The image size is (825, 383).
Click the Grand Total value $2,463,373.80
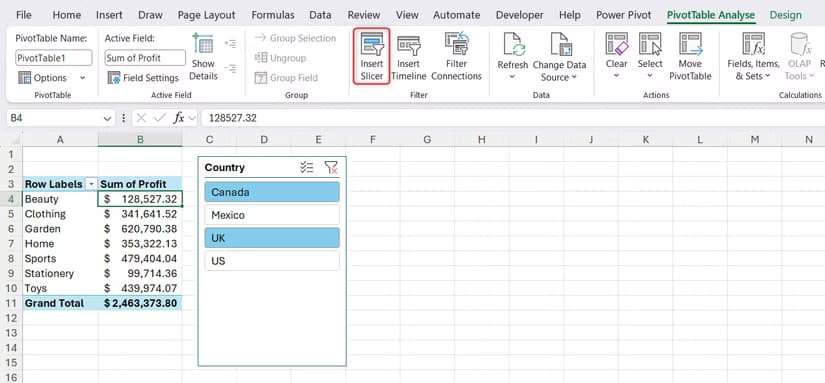140,304
